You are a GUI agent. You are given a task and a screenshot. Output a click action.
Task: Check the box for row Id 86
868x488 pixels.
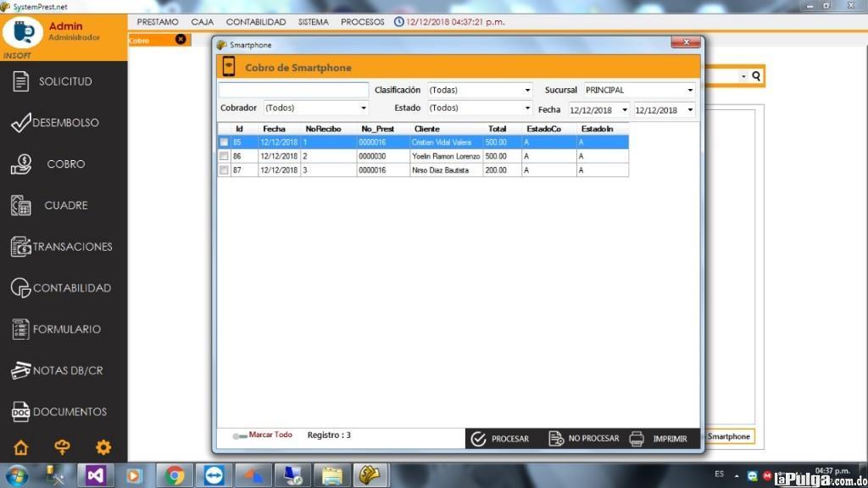point(225,156)
